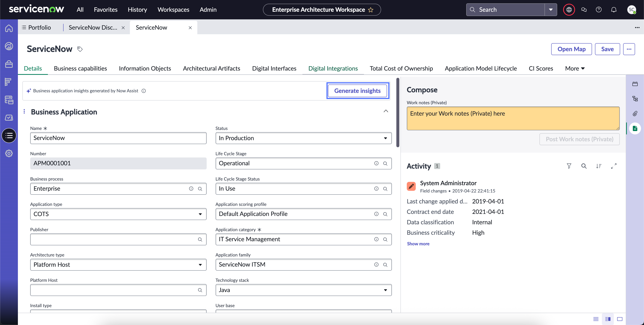Open the Favorites menu
644x325 pixels.
106,10
